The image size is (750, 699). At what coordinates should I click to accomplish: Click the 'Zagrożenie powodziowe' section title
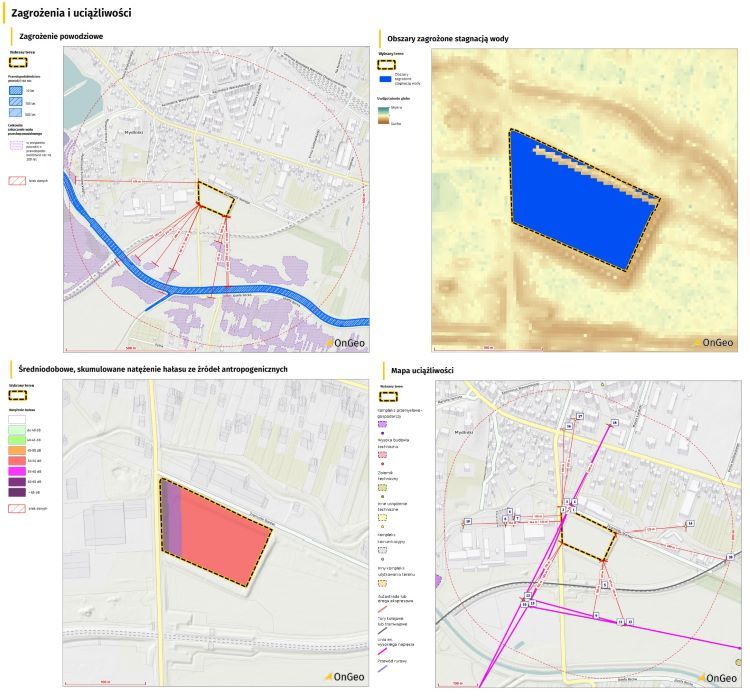click(64, 36)
